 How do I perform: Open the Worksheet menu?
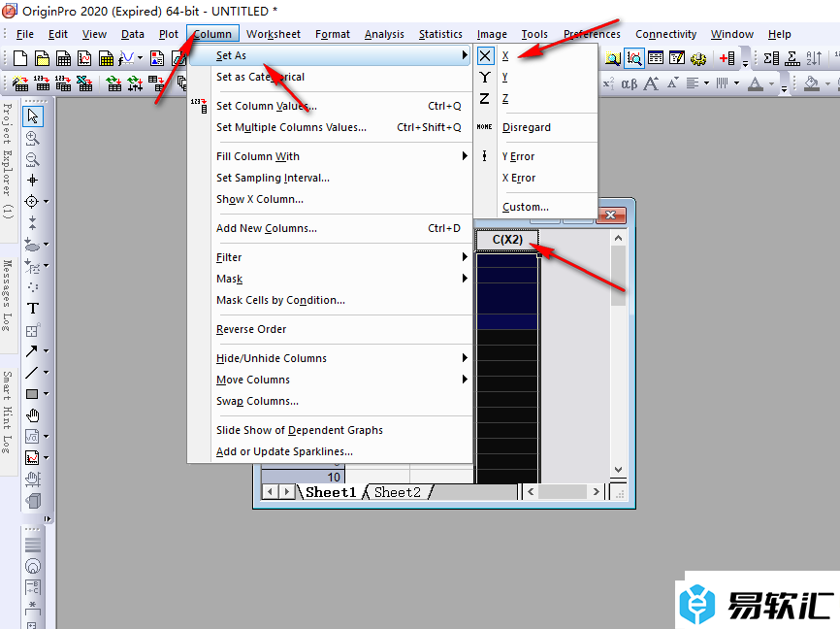pyautogui.click(x=274, y=34)
